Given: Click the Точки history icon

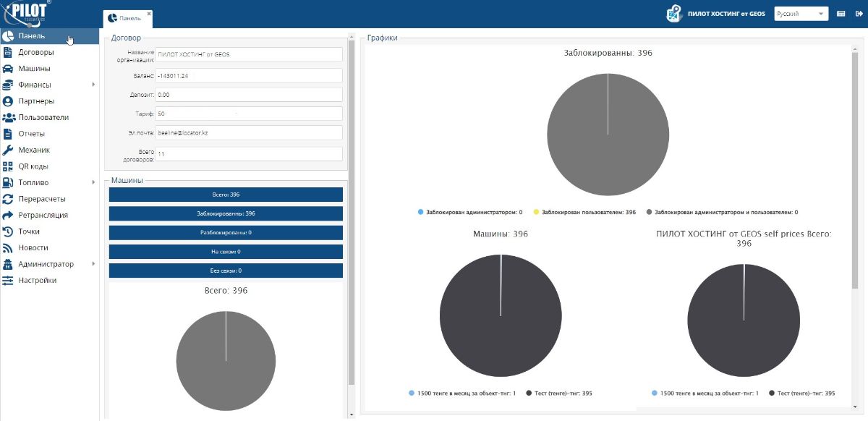Looking at the screenshot, I should [x=8, y=231].
